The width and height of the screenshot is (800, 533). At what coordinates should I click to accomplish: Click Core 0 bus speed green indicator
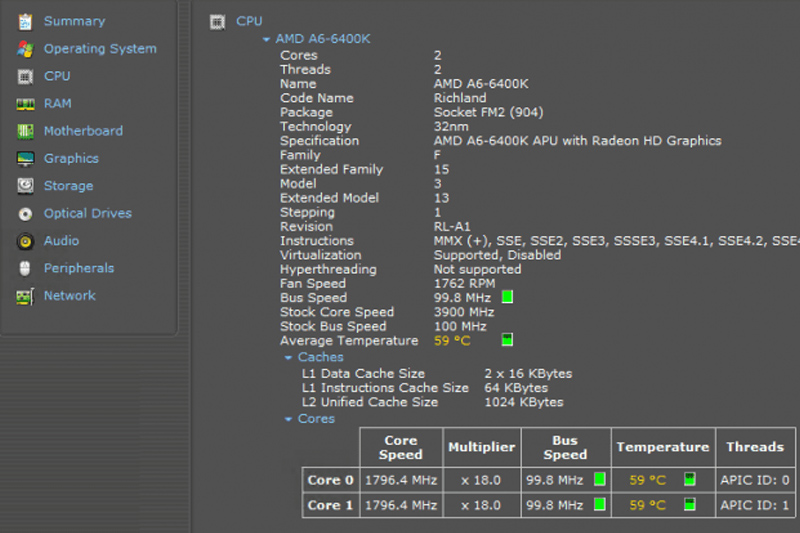[600, 479]
